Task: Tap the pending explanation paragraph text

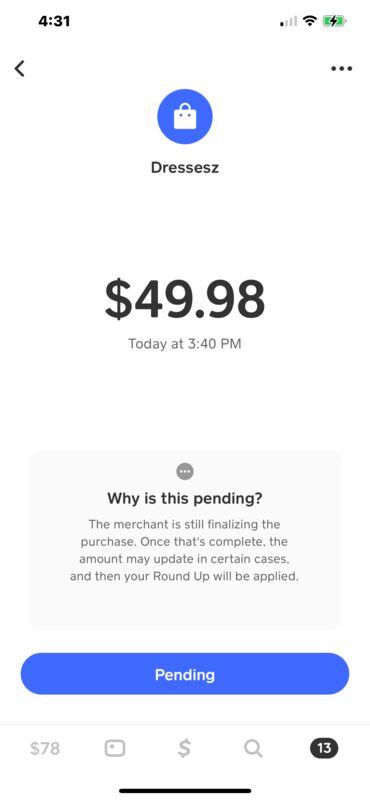Action: point(184,552)
